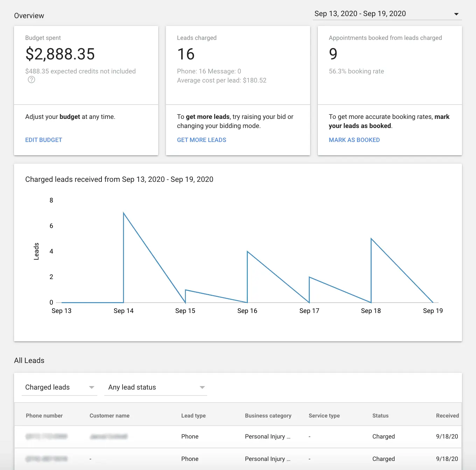Image resolution: width=476 pixels, height=470 pixels.
Task: Click the Lead type column header
Action: tap(194, 416)
